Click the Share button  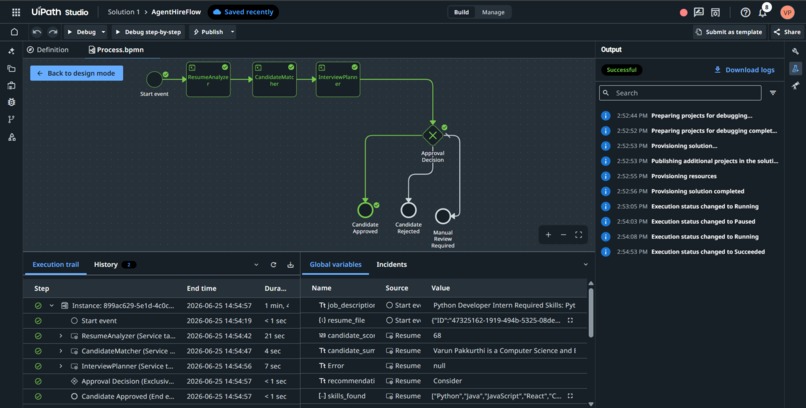coord(787,32)
